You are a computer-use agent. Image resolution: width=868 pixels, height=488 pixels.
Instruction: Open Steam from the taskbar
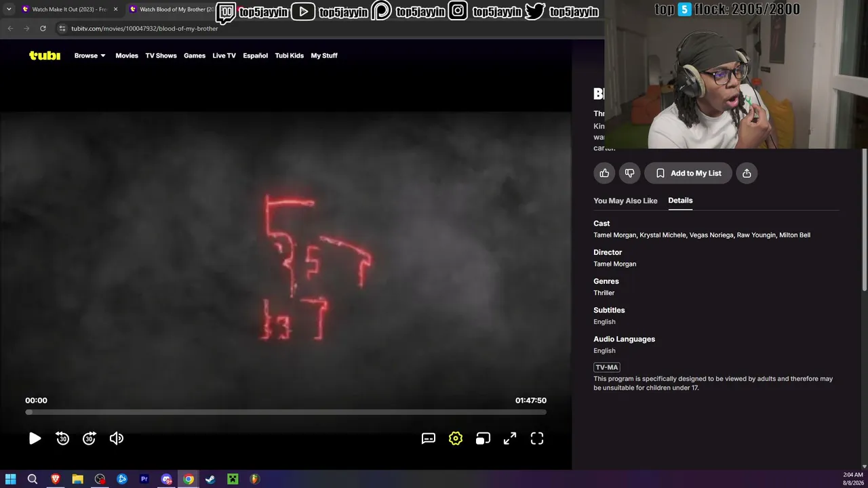point(210,479)
